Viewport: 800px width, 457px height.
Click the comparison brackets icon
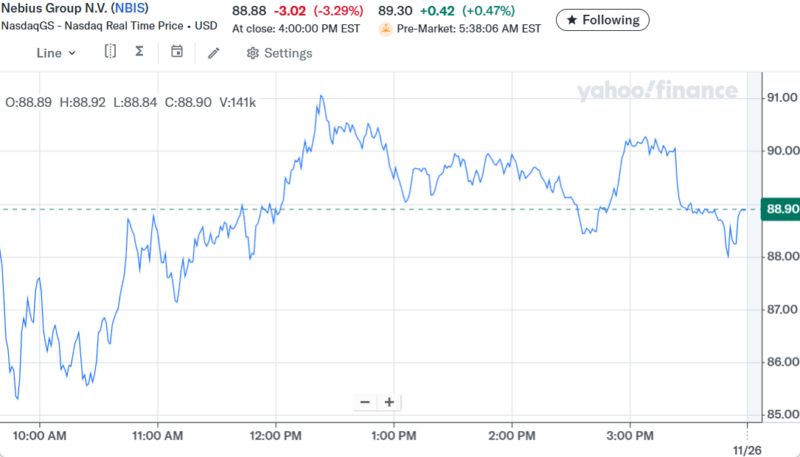point(110,52)
